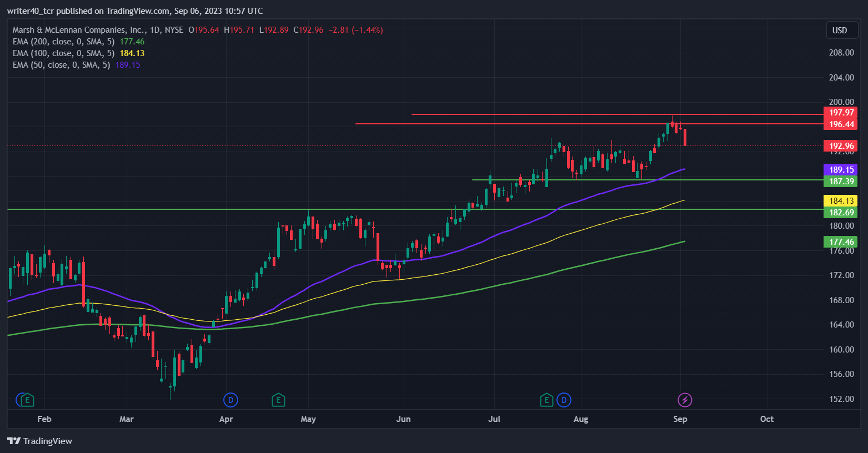Click the Aug label on time axis
This screenshot has width=868, height=453.
click(x=581, y=419)
